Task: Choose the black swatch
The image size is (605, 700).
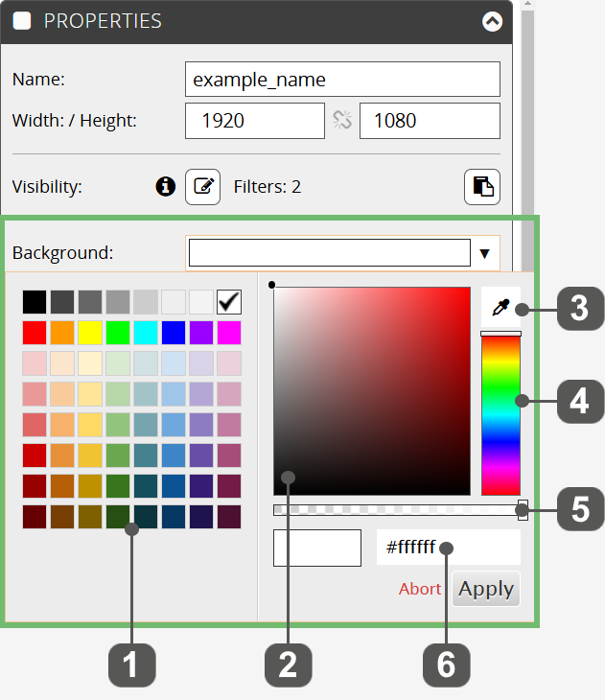Action: [x=35, y=302]
